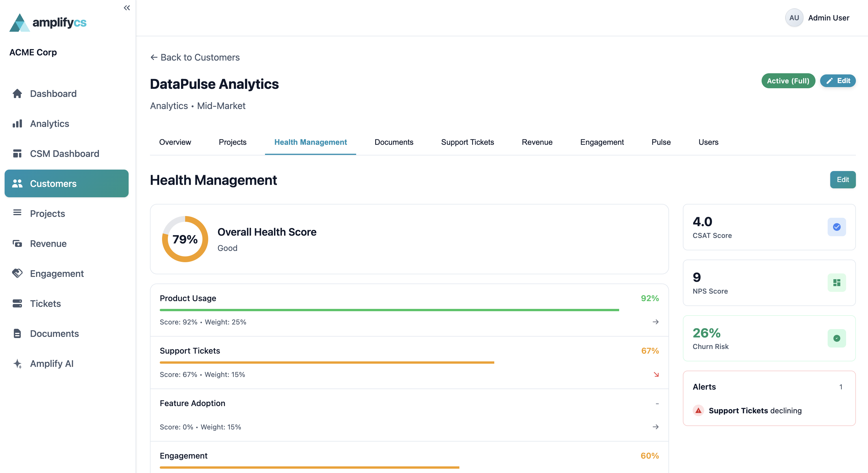Open the Pulse tab
This screenshot has height=473, width=868.
(661, 142)
